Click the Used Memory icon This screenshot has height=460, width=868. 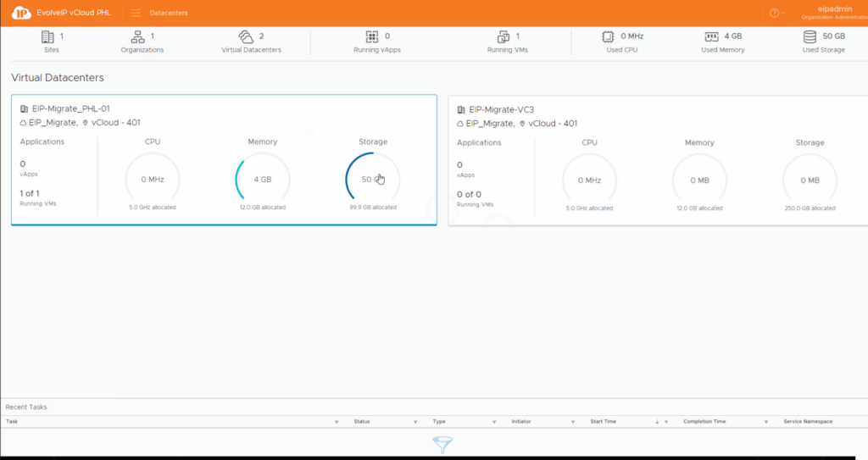click(711, 36)
